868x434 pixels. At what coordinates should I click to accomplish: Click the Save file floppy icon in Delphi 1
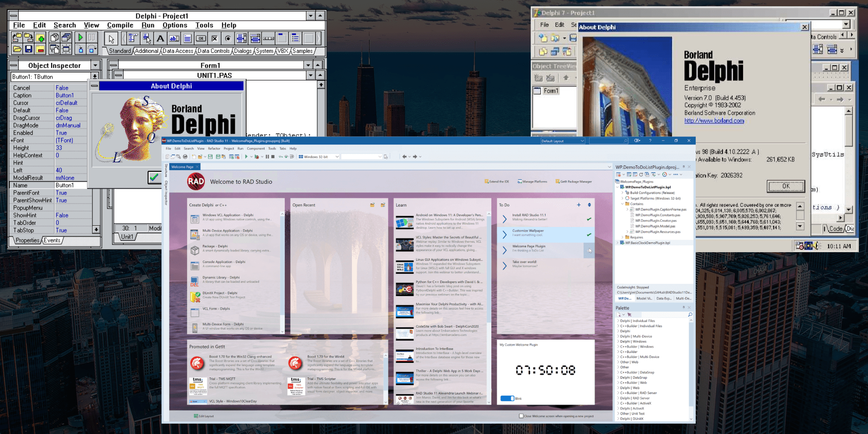click(29, 49)
